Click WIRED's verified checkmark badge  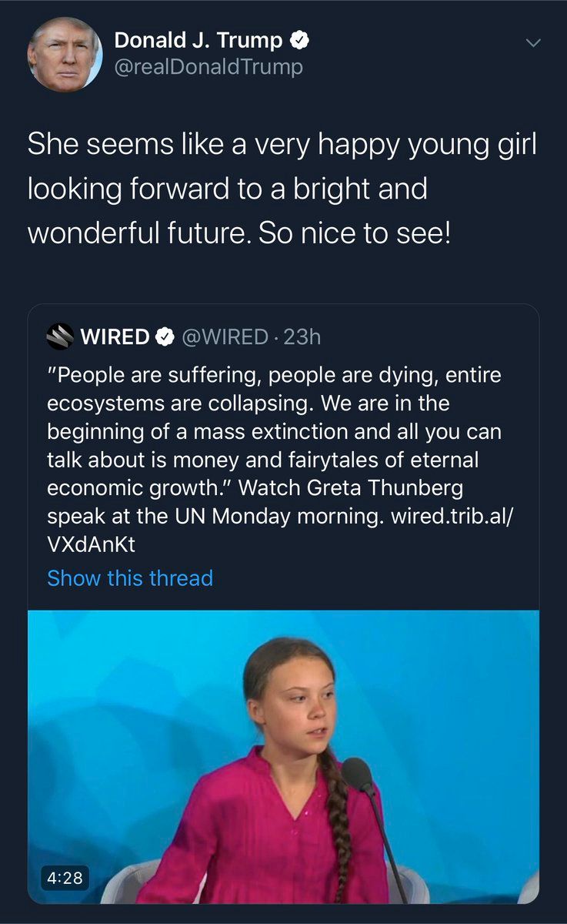tap(164, 336)
